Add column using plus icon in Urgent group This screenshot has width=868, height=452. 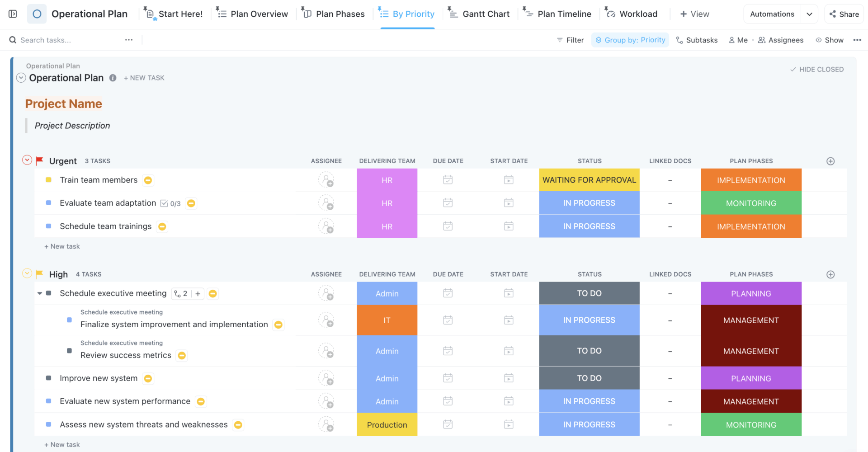click(830, 161)
